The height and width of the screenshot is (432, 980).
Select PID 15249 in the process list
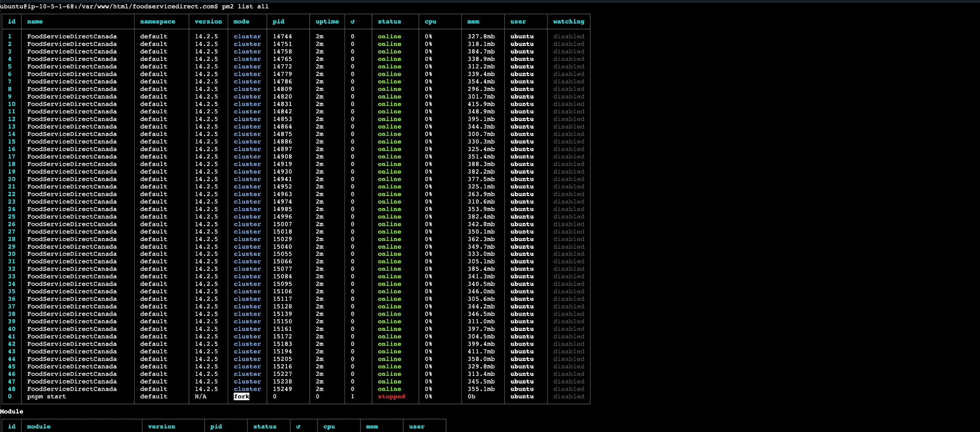click(x=282, y=389)
